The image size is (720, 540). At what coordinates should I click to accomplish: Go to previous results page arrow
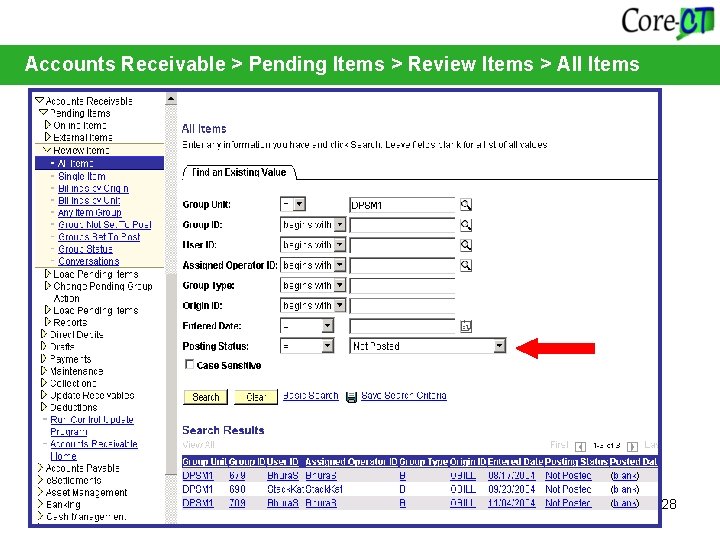pyautogui.click(x=580, y=446)
